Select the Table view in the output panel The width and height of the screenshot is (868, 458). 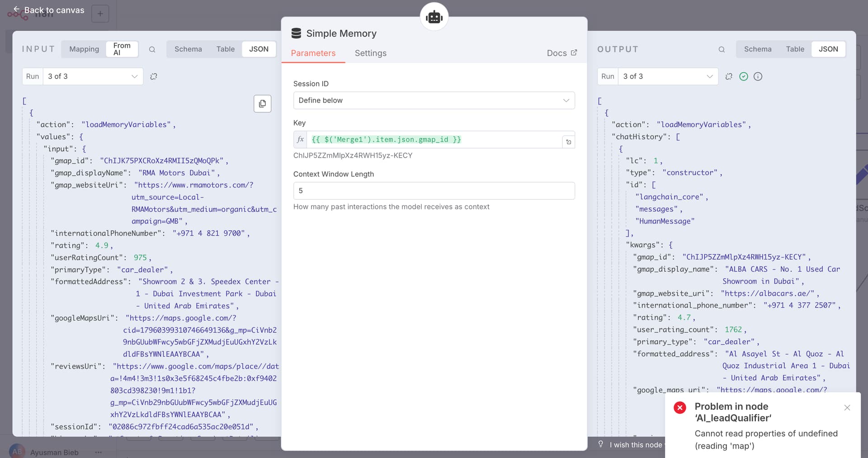pos(795,49)
